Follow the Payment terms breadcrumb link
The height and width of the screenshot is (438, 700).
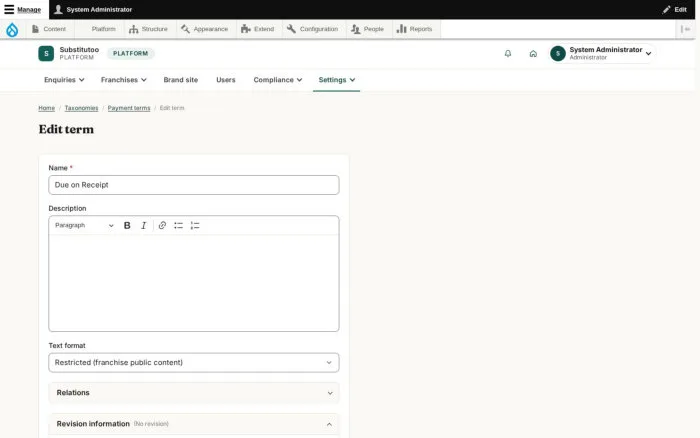point(129,108)
